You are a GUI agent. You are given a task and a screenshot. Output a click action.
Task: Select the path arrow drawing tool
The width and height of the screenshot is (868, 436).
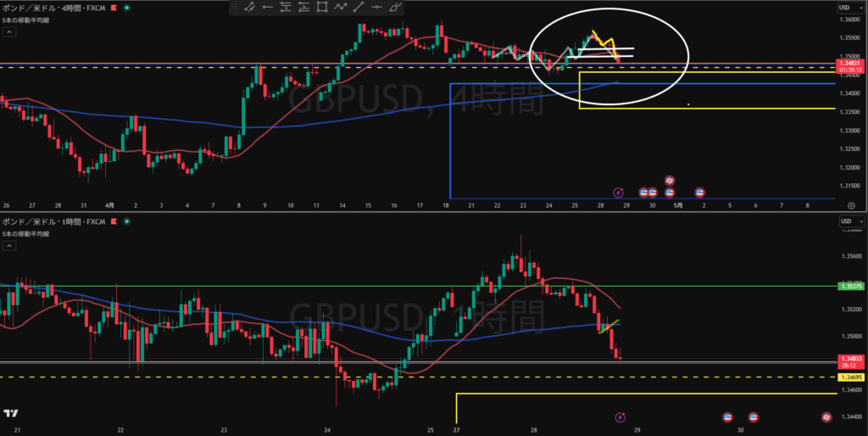[x=340, y=7]
